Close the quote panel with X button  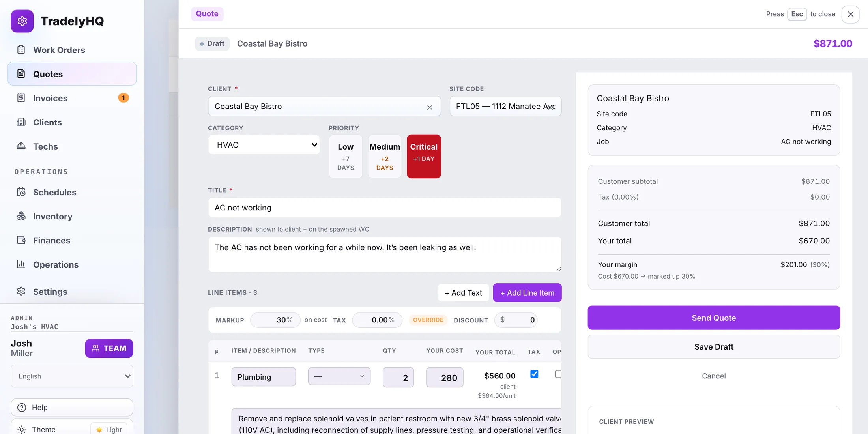851,14
